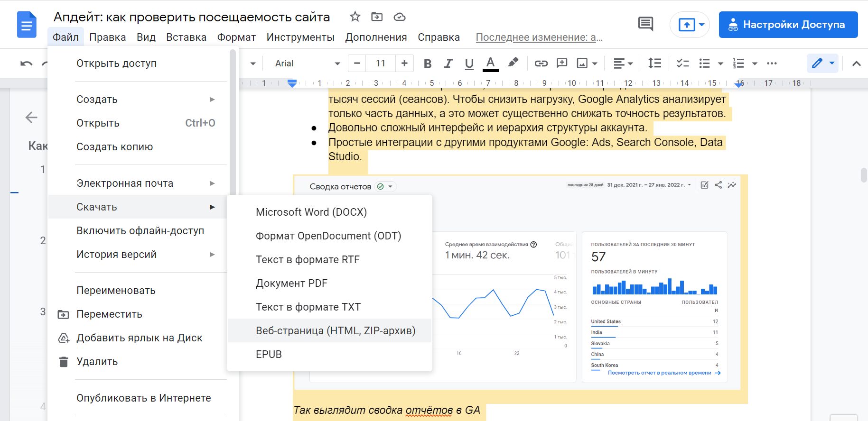The width and height of the screenshot is (868, 421).
Task: Click the document title text
Action: point(192,17)
